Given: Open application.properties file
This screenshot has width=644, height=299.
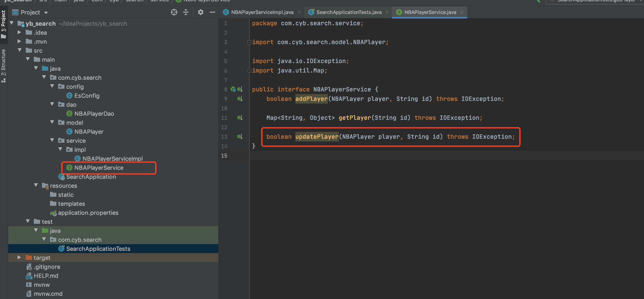Looking at the screenshot, I should (88, 213).
